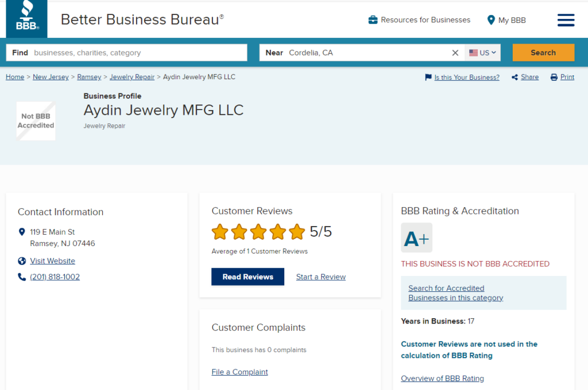Open Overview of BBB Rating link
588x390 pixels.
[443, 379]
